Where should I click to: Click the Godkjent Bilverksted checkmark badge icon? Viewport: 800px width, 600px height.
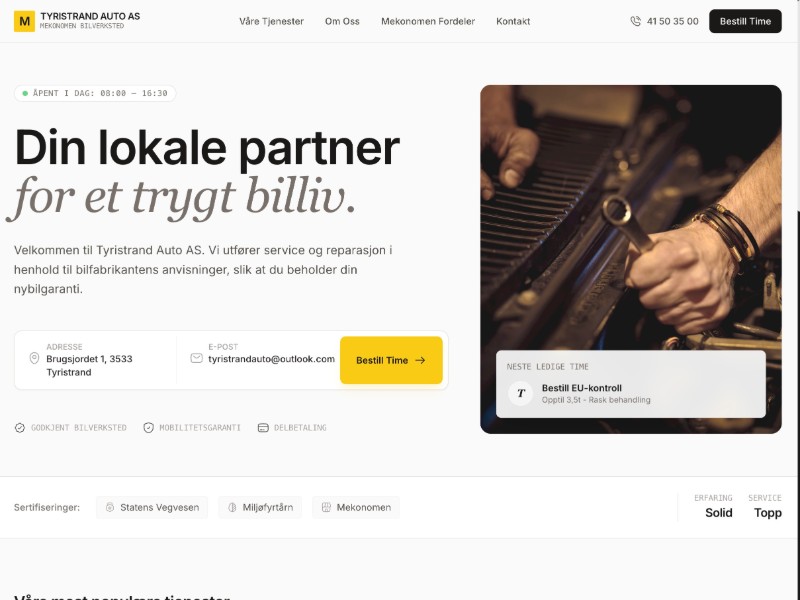coord(19,428)
